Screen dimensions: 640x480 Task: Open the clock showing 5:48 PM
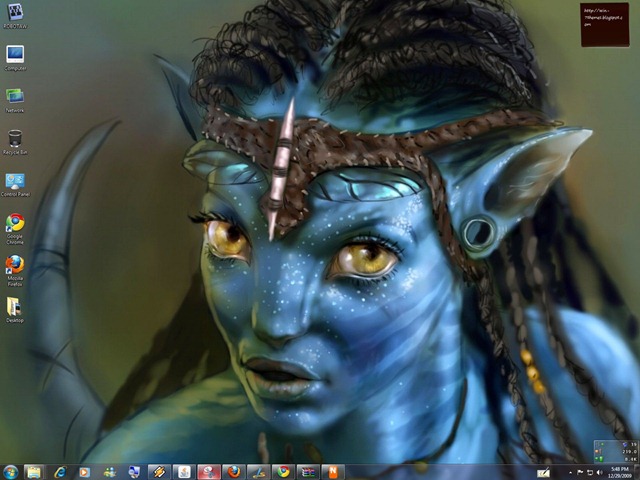pyautogui.click(x=620, y=473)
